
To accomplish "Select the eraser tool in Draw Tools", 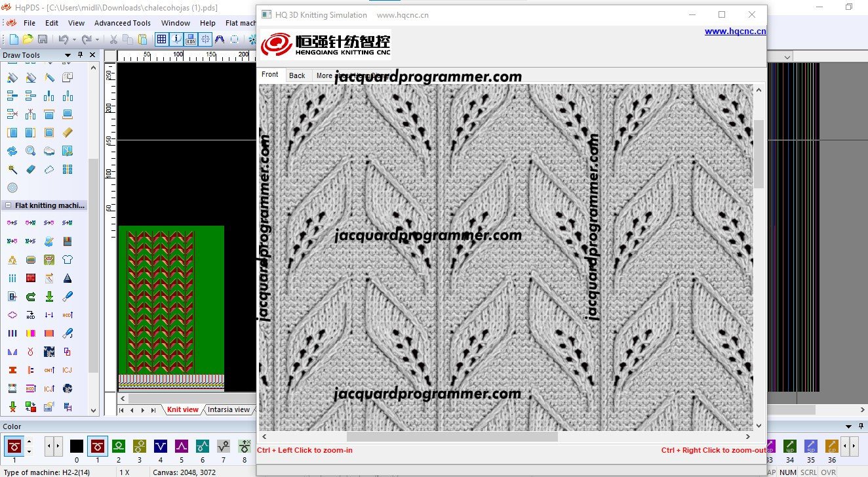I will [31, 169].
